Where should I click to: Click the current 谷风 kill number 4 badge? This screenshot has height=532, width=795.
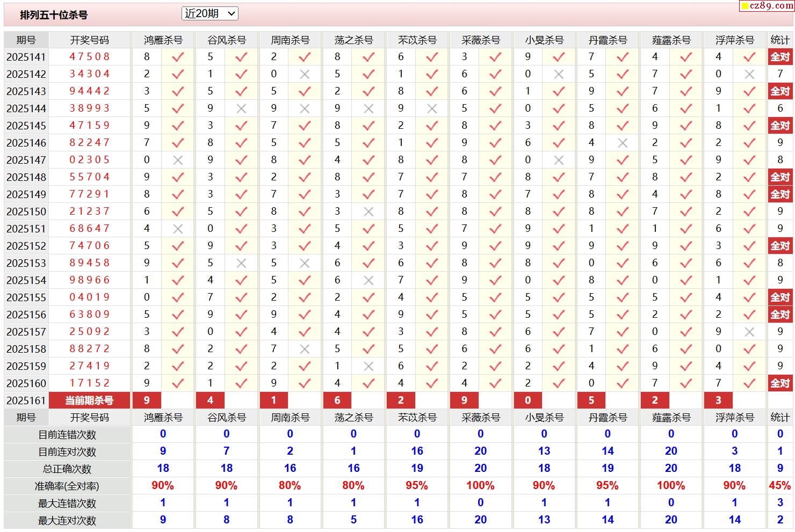click(210, 400)
